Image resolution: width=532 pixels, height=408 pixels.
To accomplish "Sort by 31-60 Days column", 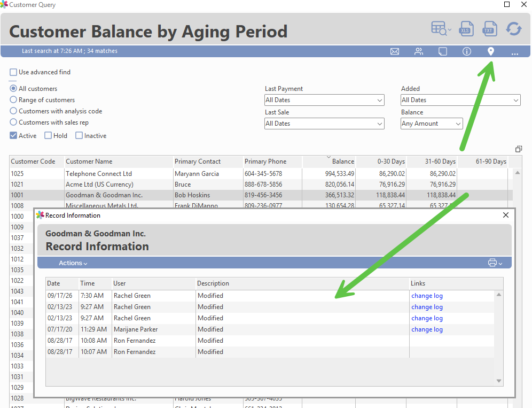I will 432,161.
